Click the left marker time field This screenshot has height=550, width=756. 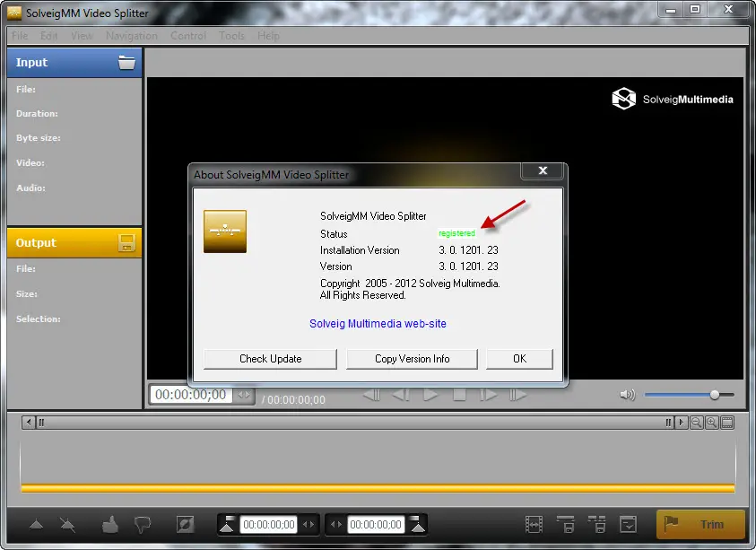click(x=269, y=525)
